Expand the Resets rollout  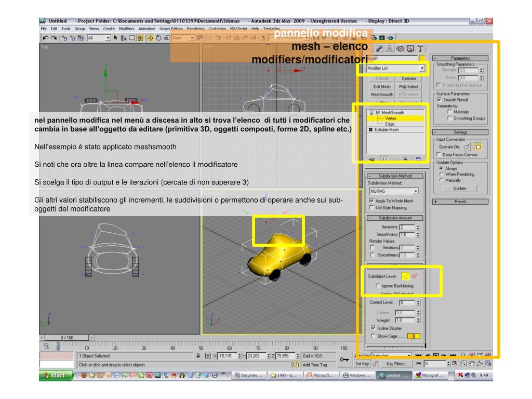click(x=460, y=202)
